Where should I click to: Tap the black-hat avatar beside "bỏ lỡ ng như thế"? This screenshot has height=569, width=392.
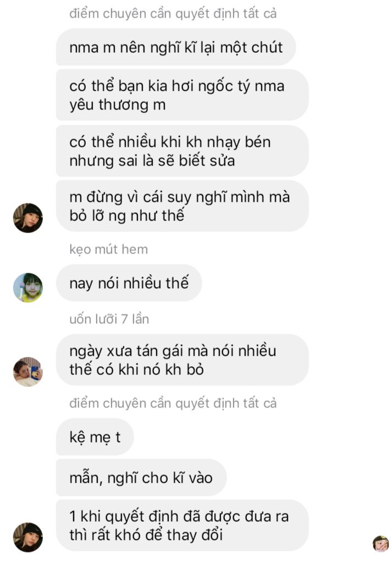point(28,218)
